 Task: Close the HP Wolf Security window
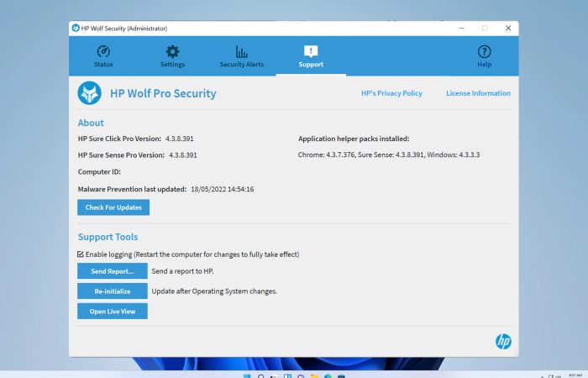click(x=508, y=28)
